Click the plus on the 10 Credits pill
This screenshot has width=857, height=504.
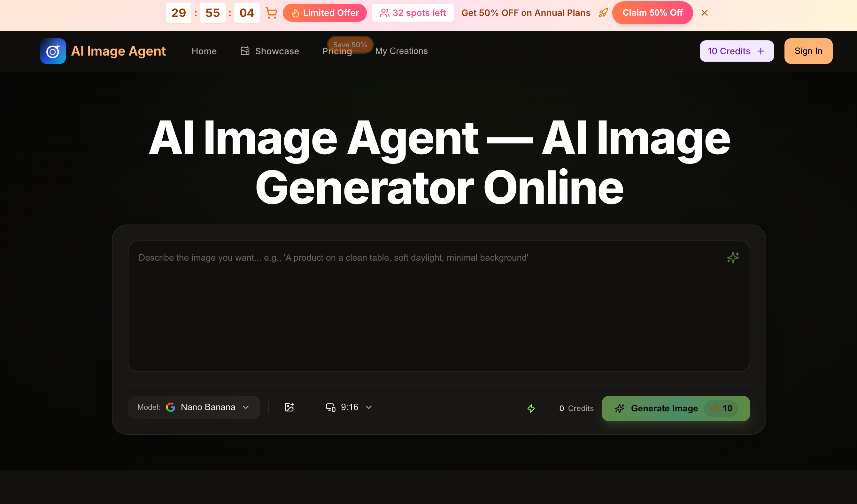coord(761,51)
